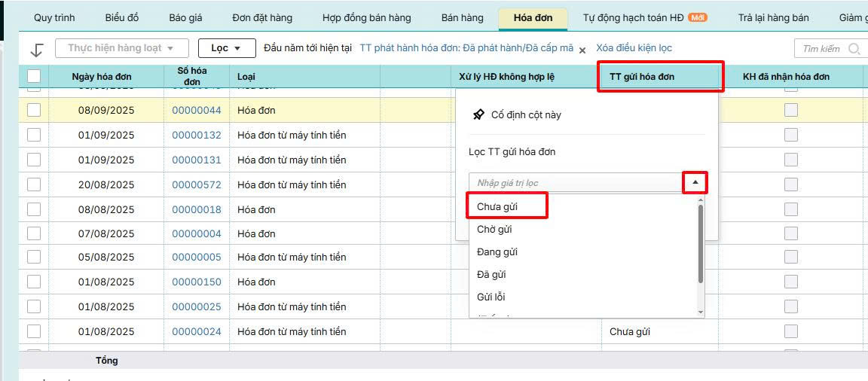Tick KH đã nhận checkbox for 08/09/2025 row
This screenshot has width=868, height=381.
[790, 110]
